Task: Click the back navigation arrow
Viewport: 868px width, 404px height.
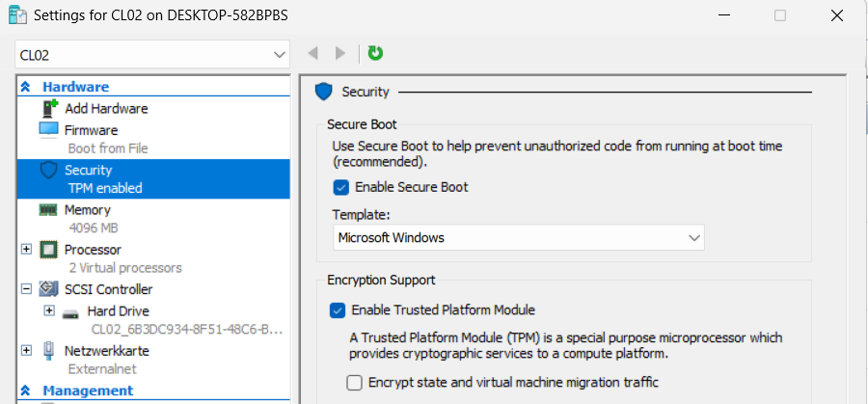Action: [x=312, y=54]
